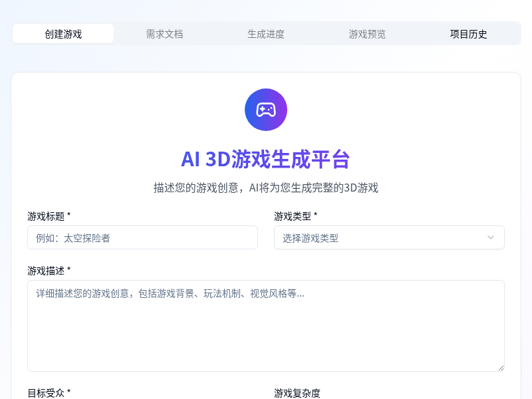Screen dimensions: 532x399
Task: Expand the game type selection list
Action: pos(389,237)
